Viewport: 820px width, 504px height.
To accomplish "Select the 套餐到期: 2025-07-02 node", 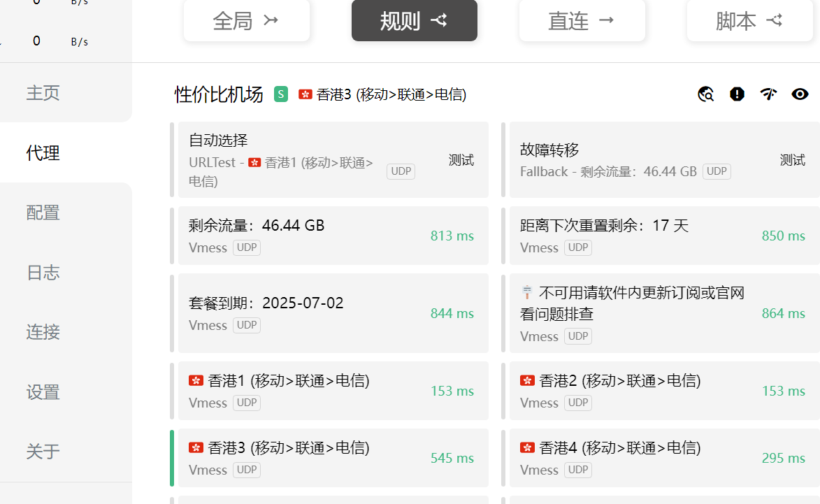I will click(333, 313).
